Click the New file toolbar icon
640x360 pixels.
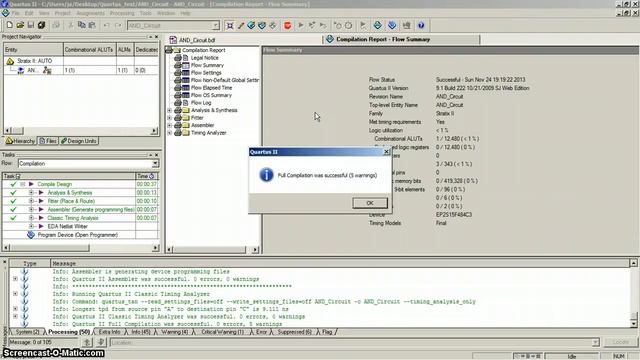coord(9,25)
